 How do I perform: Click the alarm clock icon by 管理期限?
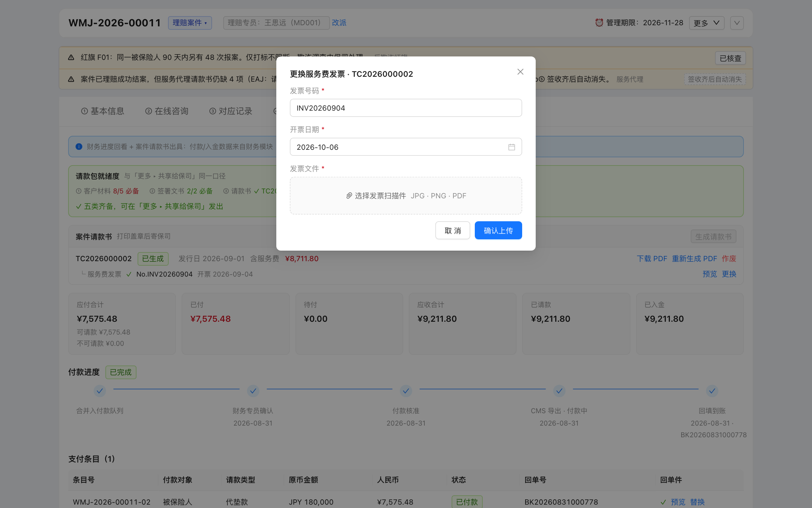599,23
